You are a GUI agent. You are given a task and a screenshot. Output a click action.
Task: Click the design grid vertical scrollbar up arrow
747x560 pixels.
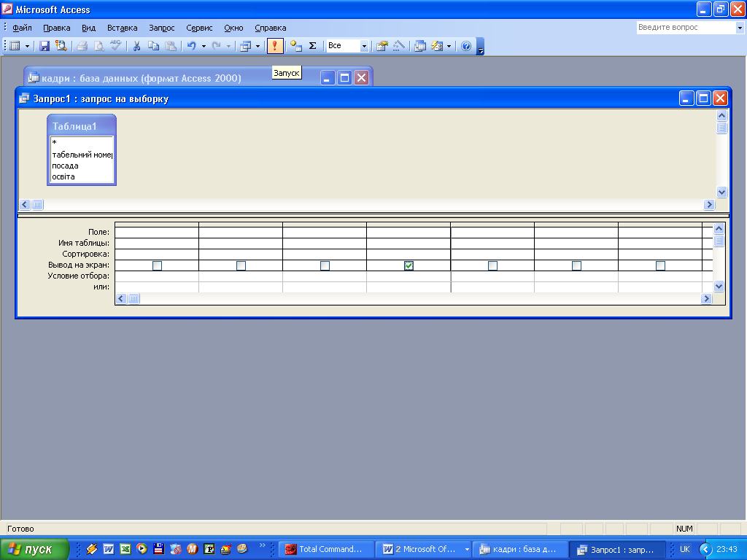point(719,229)
